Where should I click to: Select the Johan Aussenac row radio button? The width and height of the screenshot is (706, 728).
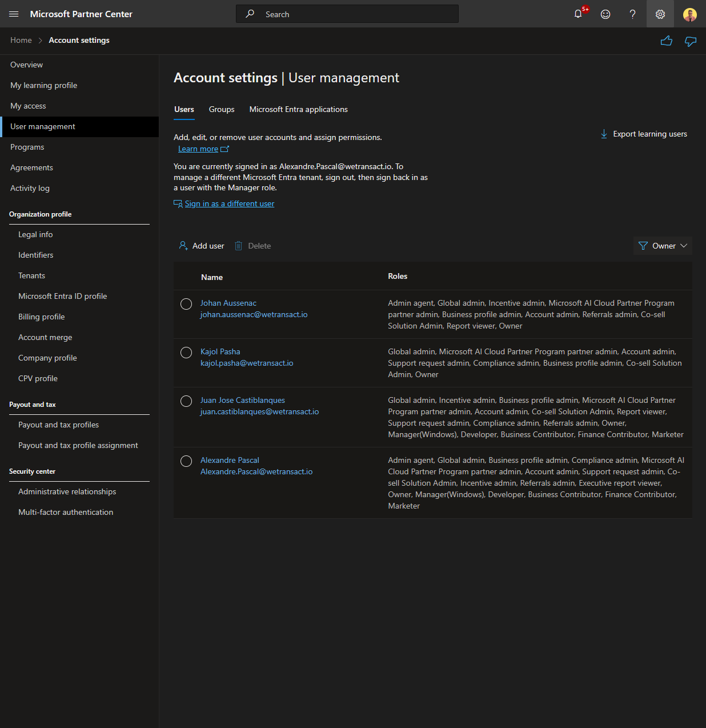coord(186,304)
